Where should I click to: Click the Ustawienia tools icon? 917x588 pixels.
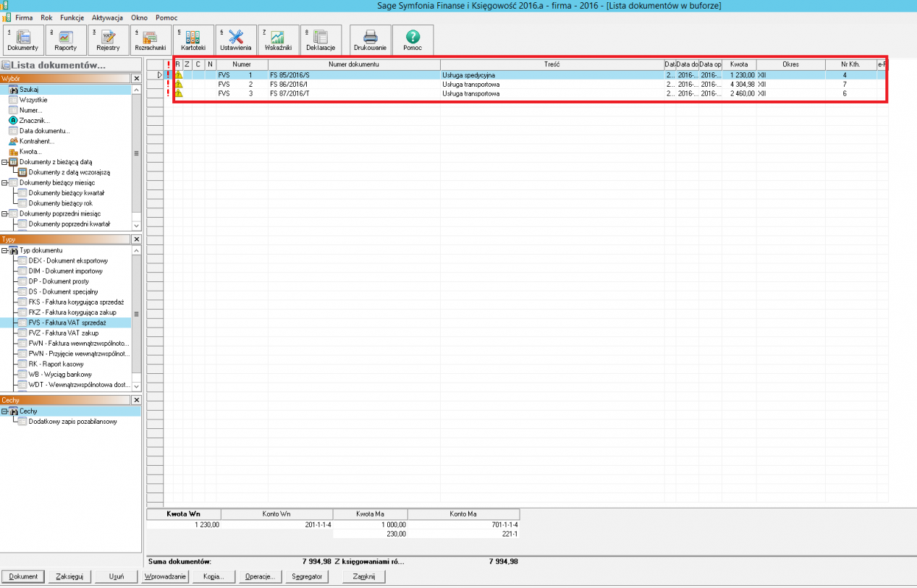click(236, 40)
